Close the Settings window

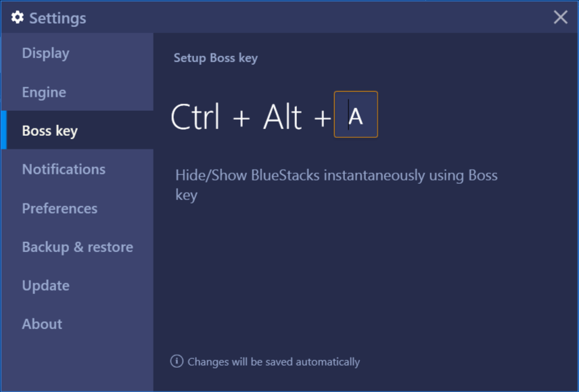coord(560,17)
